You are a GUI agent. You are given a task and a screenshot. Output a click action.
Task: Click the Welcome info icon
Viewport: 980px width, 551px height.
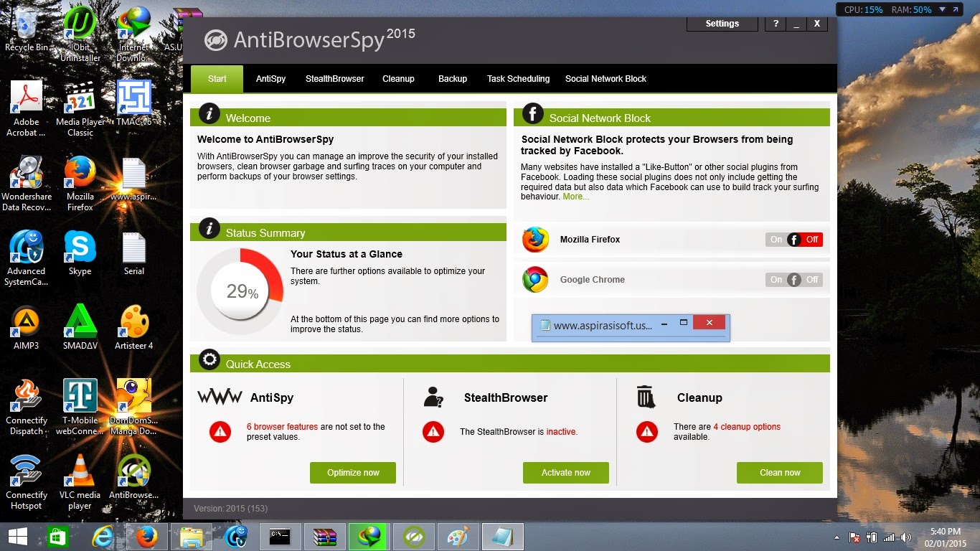209,113
